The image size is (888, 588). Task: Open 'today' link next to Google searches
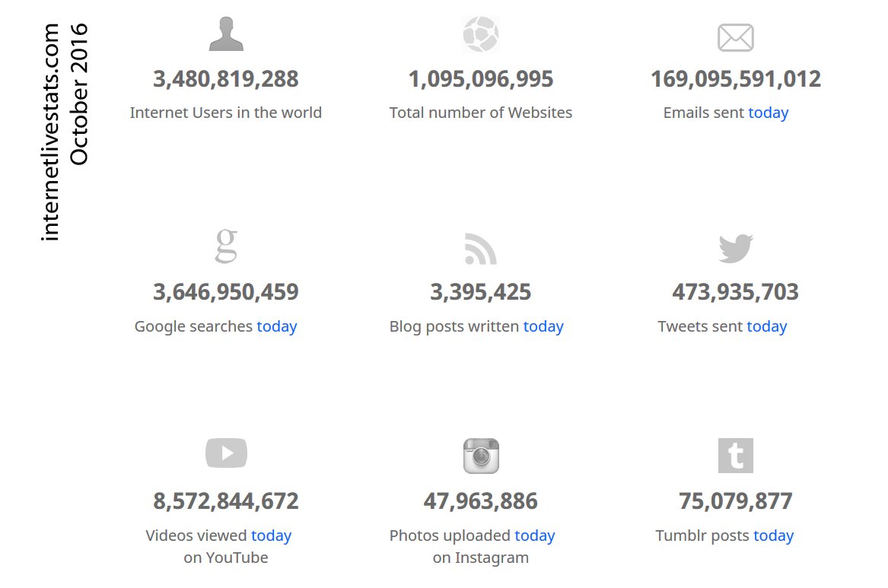(277, 326)
